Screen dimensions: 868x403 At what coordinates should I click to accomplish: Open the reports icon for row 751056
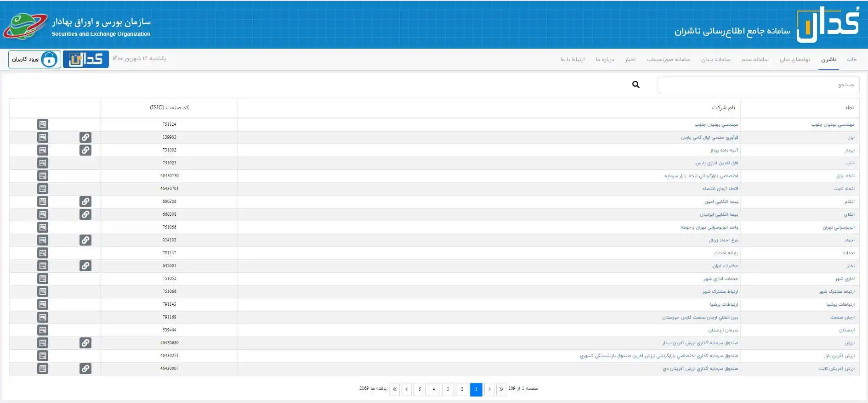click(43, 227)
